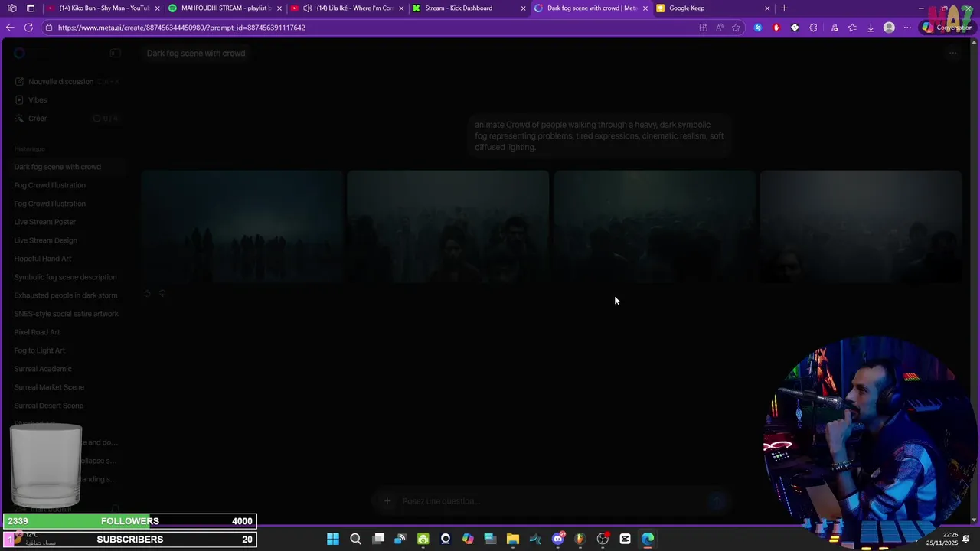Reload the page

click(x=28, y=28)
